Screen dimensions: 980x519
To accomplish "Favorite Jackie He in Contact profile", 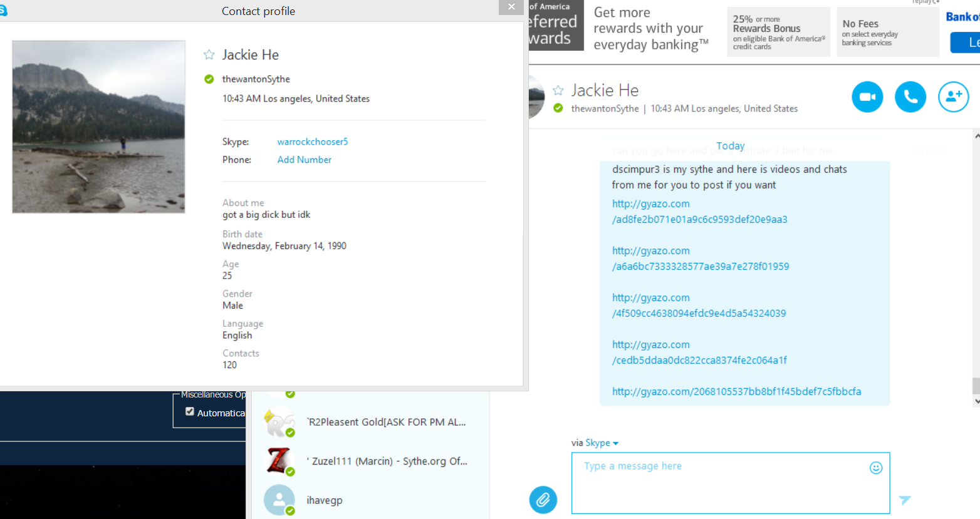I will [x=209, y=55].
